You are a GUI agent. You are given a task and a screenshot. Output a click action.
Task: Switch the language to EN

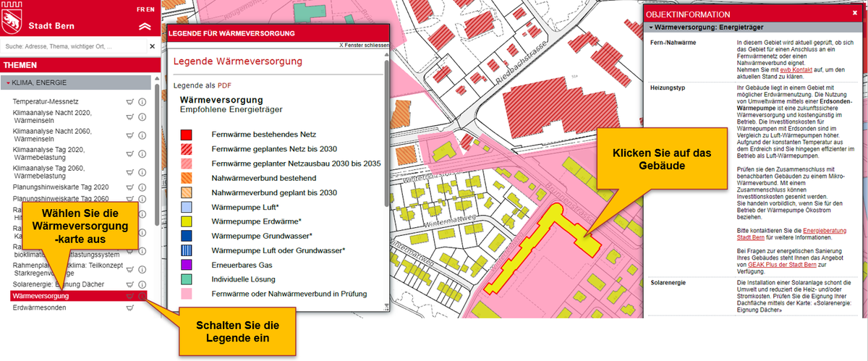click(150, 9)
